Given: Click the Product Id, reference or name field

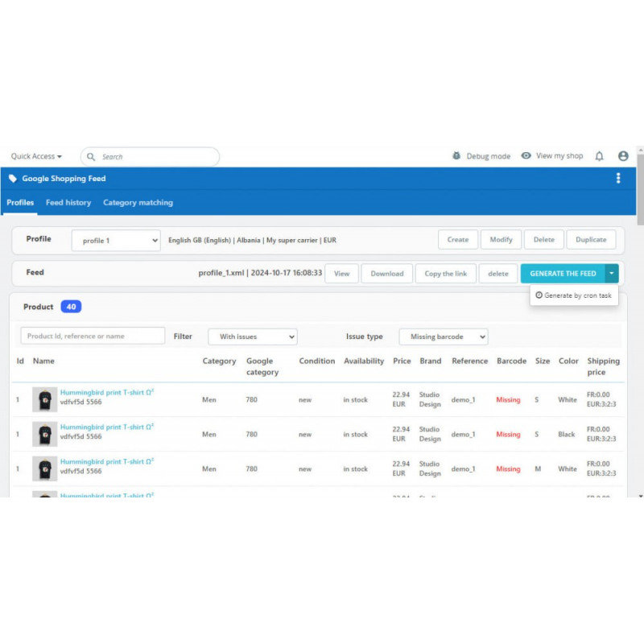Looking at the screenshot, I should tap(93, 336).
